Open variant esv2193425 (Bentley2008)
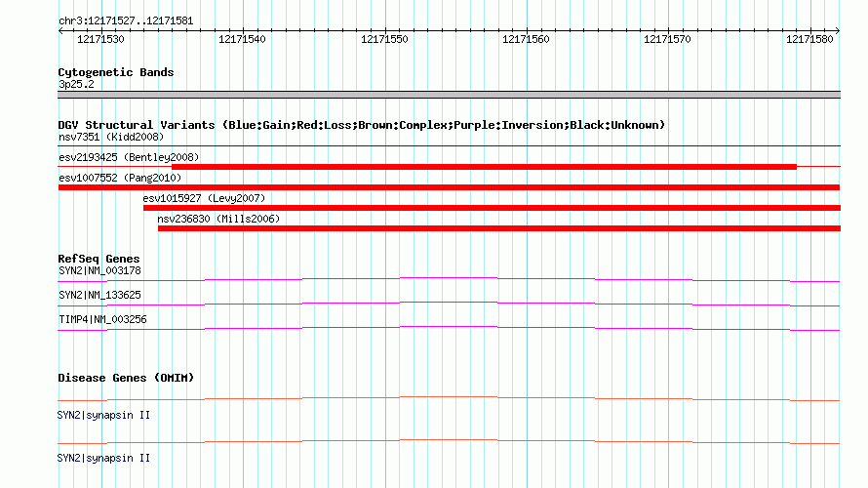Image resolution: width=868 pixels, height=488 pixels. [x=129, y=157]
